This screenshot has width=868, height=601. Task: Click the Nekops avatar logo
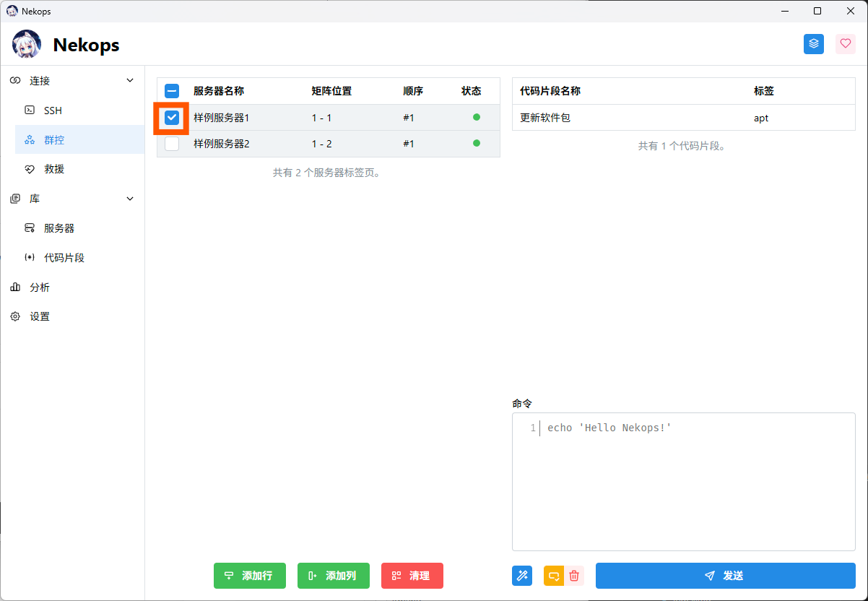click(27, 45)
